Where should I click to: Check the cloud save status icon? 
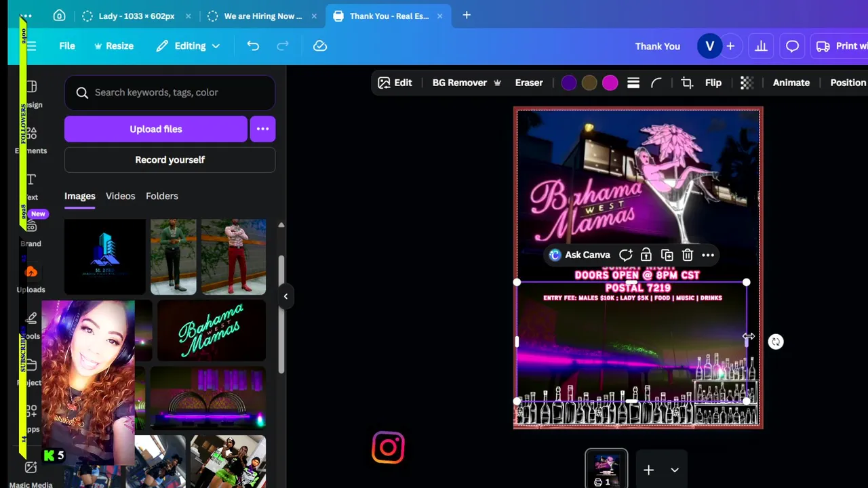point(320,46)
